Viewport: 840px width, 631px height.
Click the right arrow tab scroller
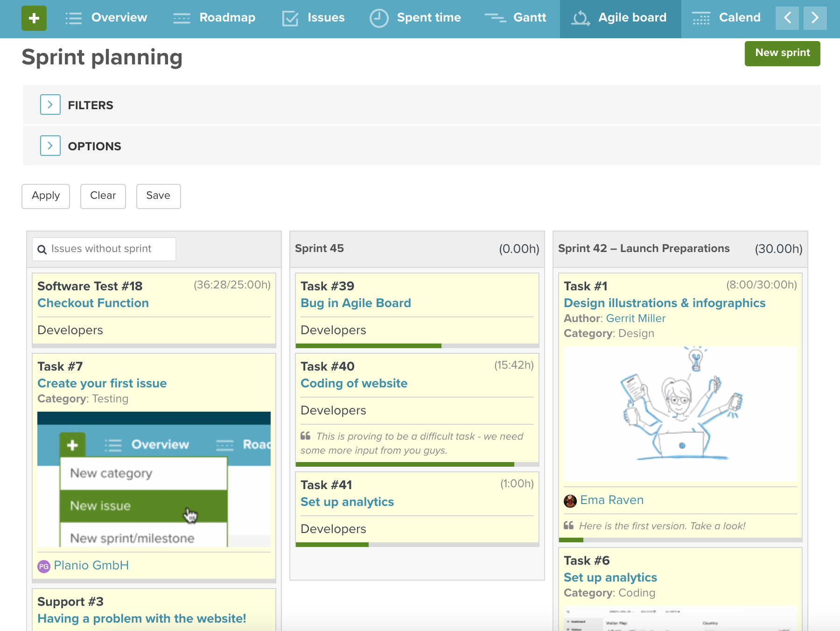[x=815, y=18]
